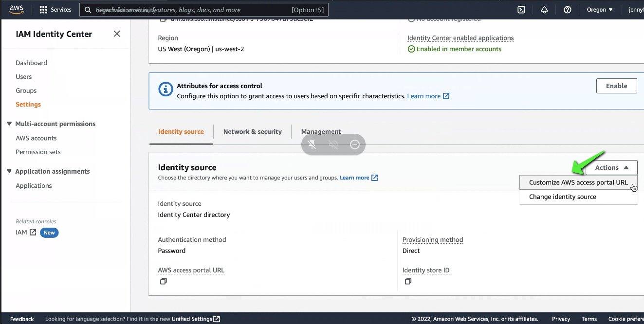Switch to the Management tab
Image resolution: width=644 pixels, height=324 pixels.
pos(321,131)
